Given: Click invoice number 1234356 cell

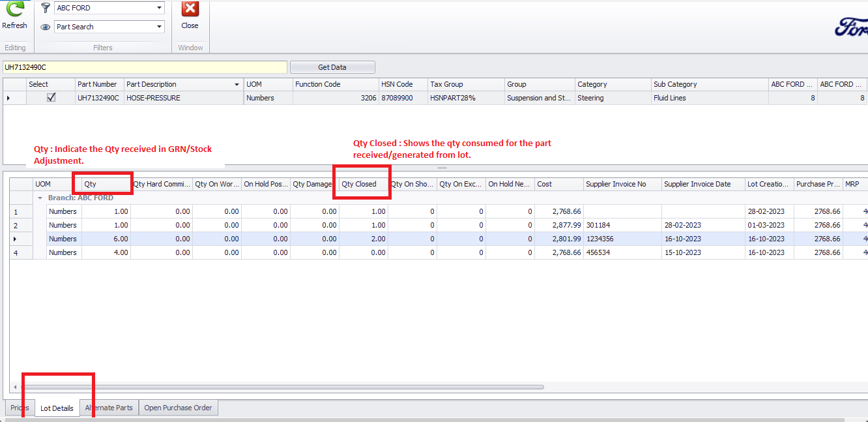Looking at the screenshot, I should point(622,239).
